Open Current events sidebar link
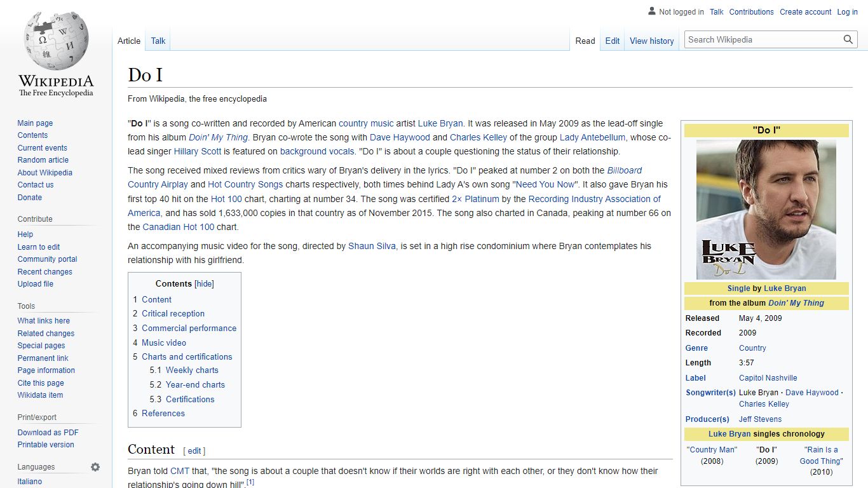The height and width of the screenshot is (488, 868). (42, 148)
